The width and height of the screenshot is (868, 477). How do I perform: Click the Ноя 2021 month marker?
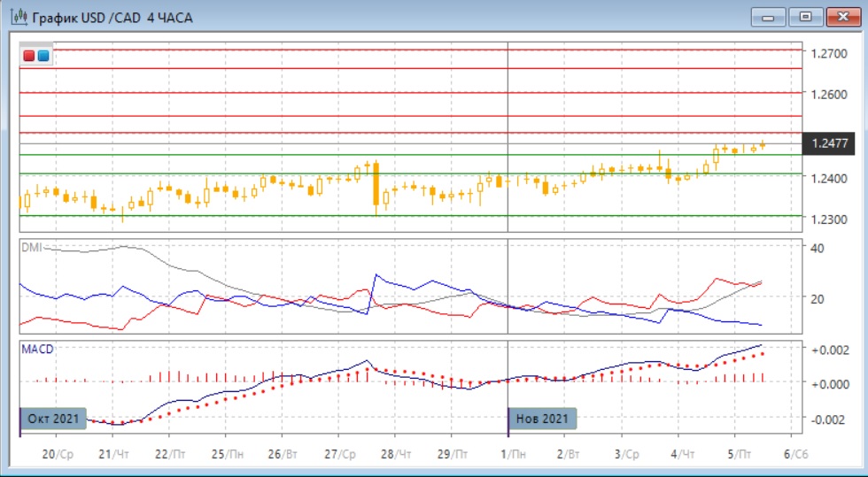pyautogui.click(x=541, y=418)
